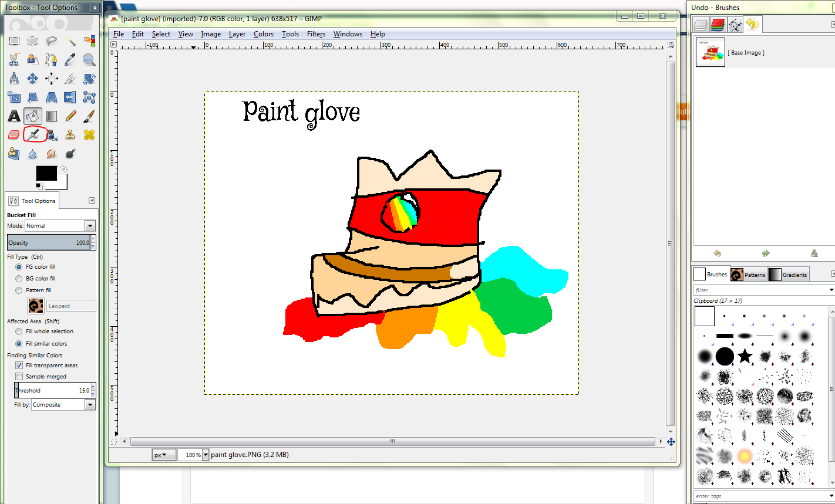Swap foreground and background colors arrow
The width and height of the screenshot is (835, 504).
point(63,169)
